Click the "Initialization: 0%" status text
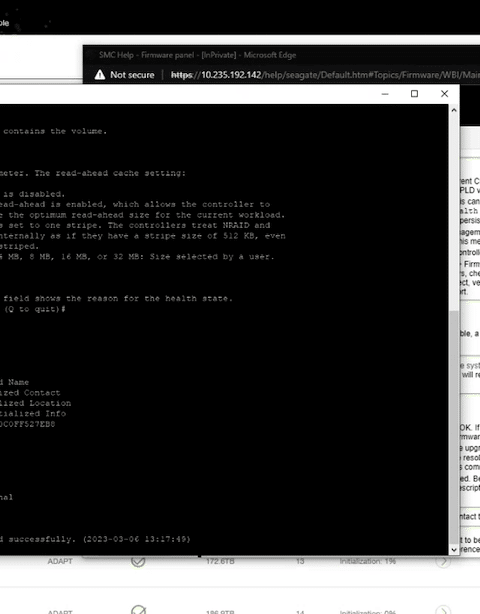The height and width of the screenshot is (614, 480). point(368,611)
